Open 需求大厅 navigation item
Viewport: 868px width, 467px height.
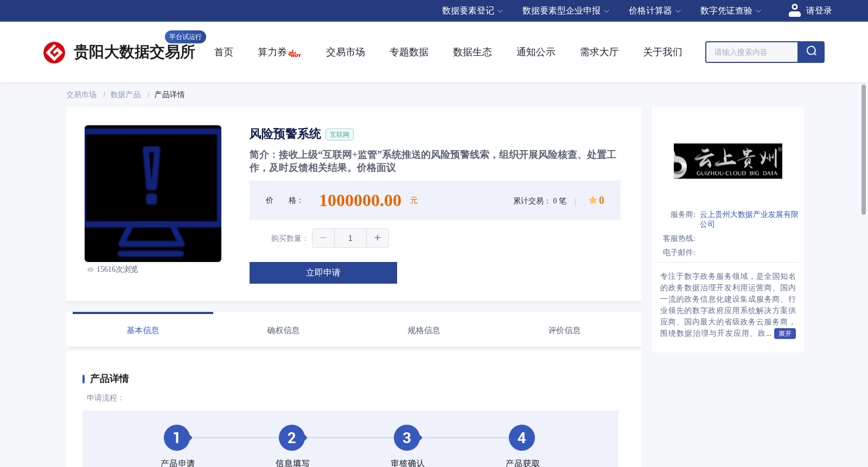coord(599,52)
